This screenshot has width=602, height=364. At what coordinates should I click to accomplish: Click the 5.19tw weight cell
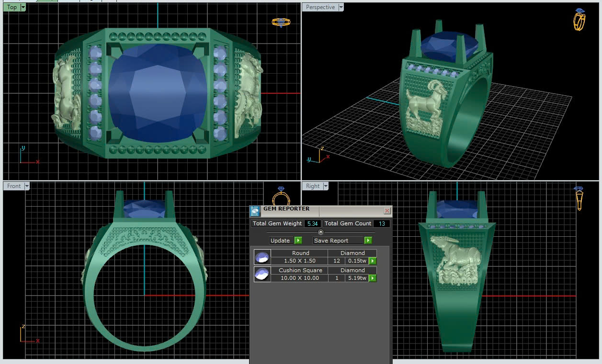point(357,278)
